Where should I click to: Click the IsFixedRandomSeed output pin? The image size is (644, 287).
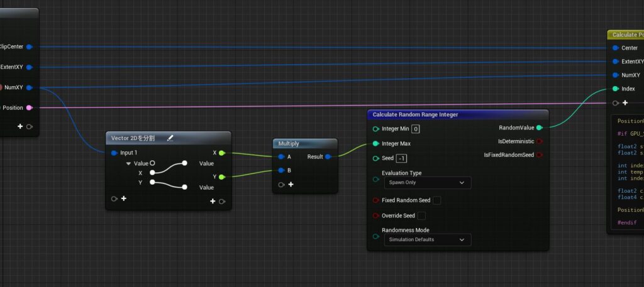click(539, 154)
